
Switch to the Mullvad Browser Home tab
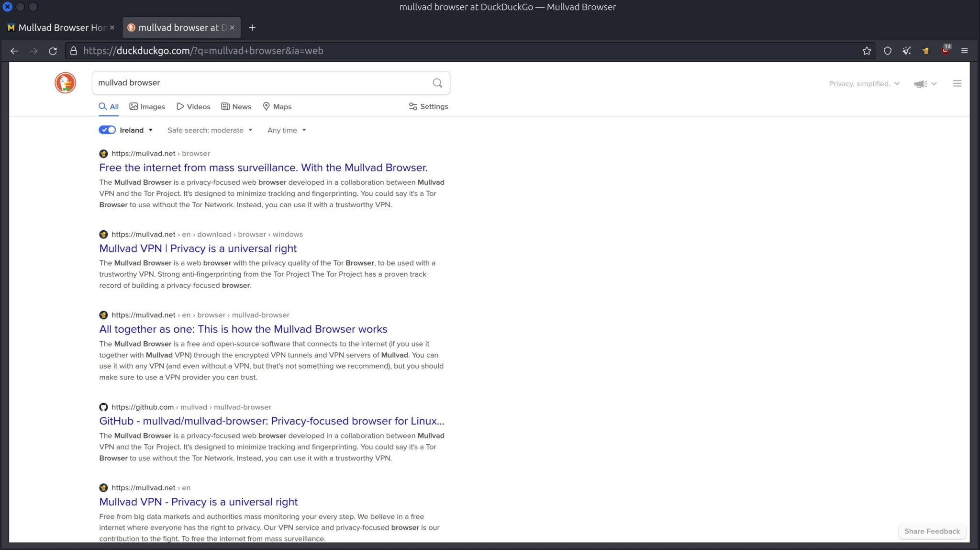tap(57, 28)
